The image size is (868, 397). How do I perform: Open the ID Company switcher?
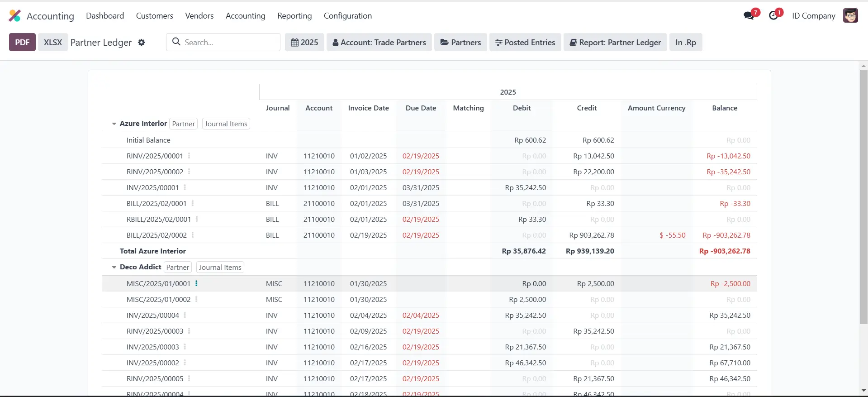pos(813,16)
